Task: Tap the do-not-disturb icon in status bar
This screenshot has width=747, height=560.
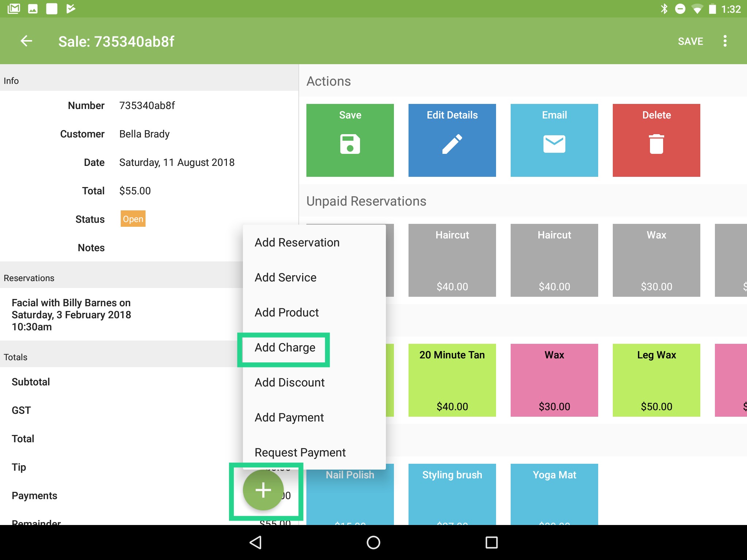Action: (x=680, y=9)
